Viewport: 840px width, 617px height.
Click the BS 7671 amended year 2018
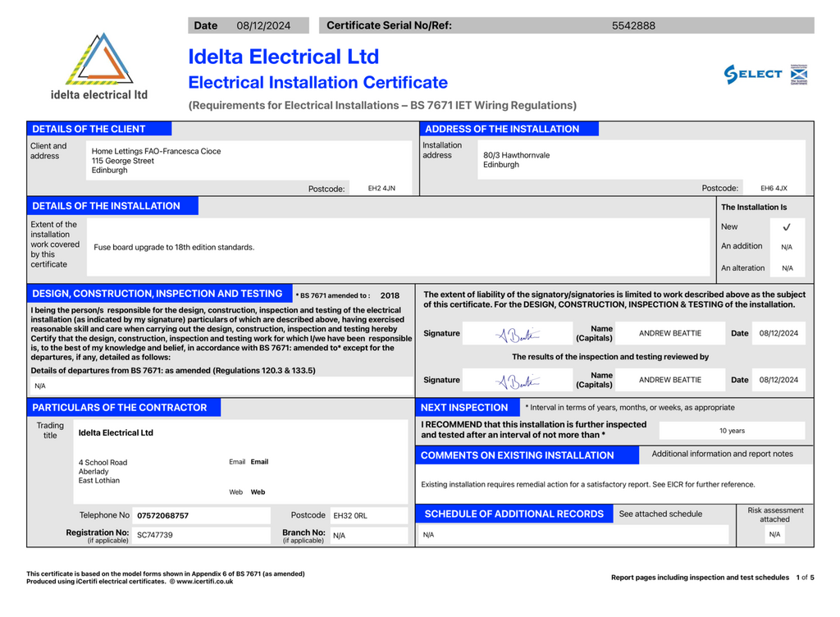390,295
